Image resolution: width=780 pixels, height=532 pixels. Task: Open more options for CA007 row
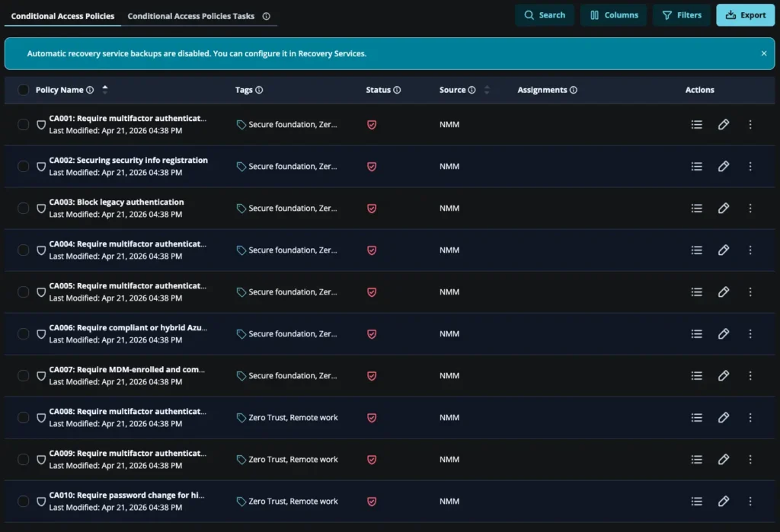pos(750,375)
